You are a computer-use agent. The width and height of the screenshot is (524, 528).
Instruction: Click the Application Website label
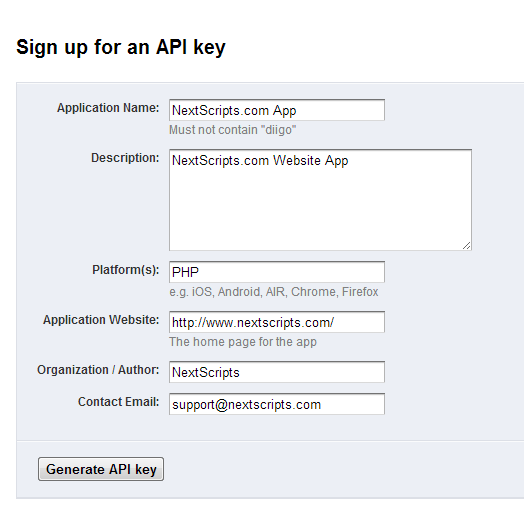(x=101, y=320)
